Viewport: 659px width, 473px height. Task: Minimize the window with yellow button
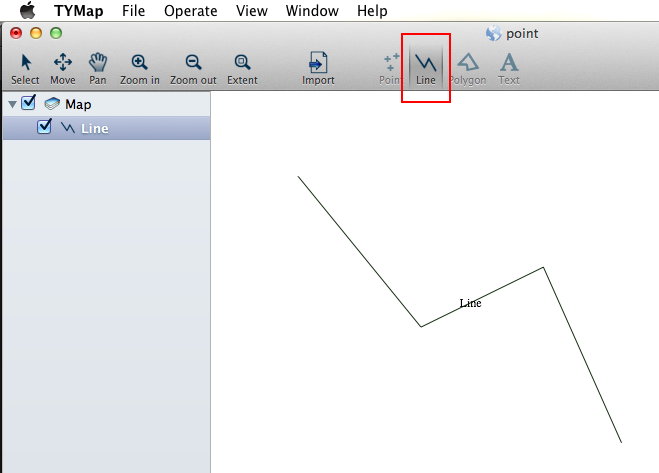point(36,33)
